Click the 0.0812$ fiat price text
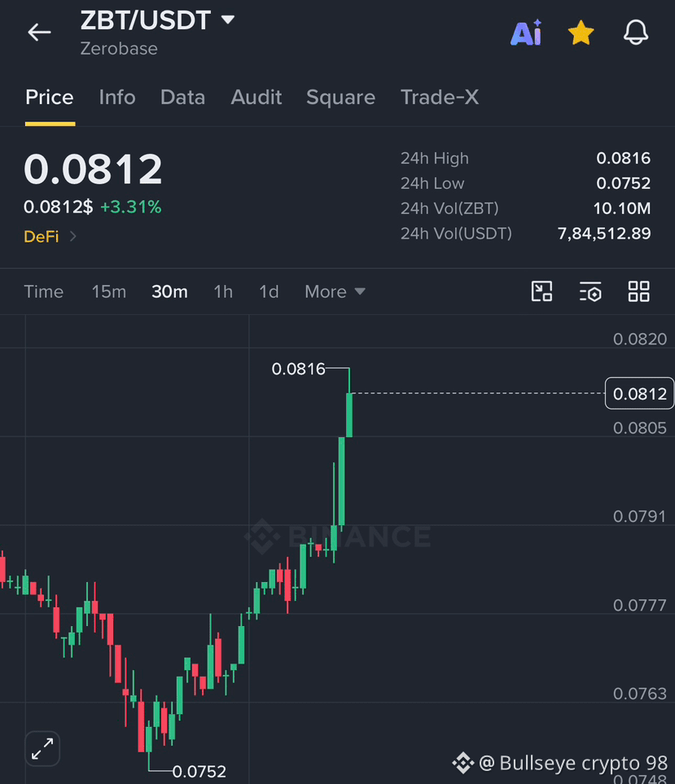This screenshot has width=675, height=784. [58, 207]
